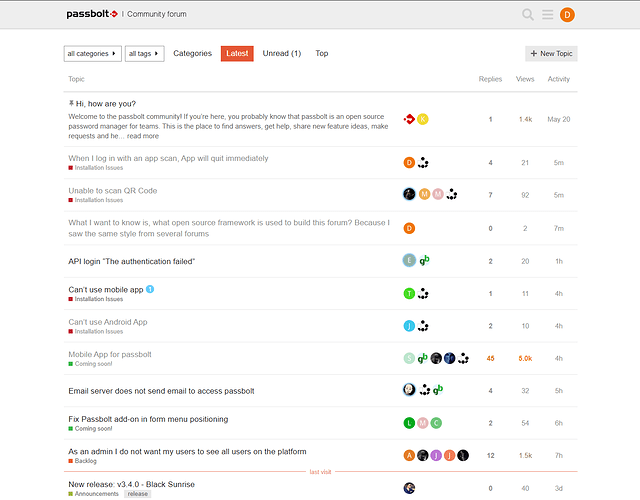This screenshot has height=500, width=640.
Task: Expand the all tags dropdown
Action: coord(144,53)
